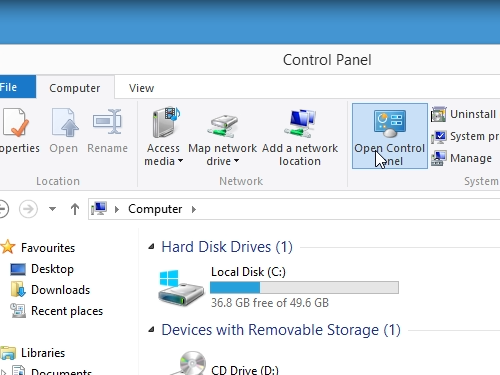Click the Favourites star icon

coord(8,247)
